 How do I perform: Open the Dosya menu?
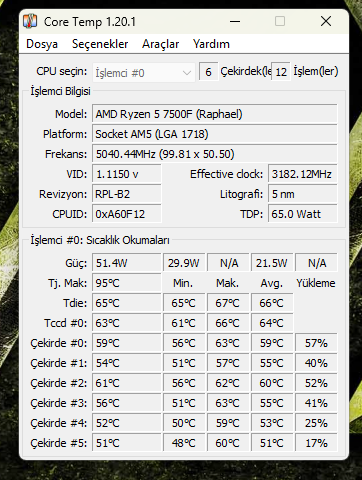[42, 44]
